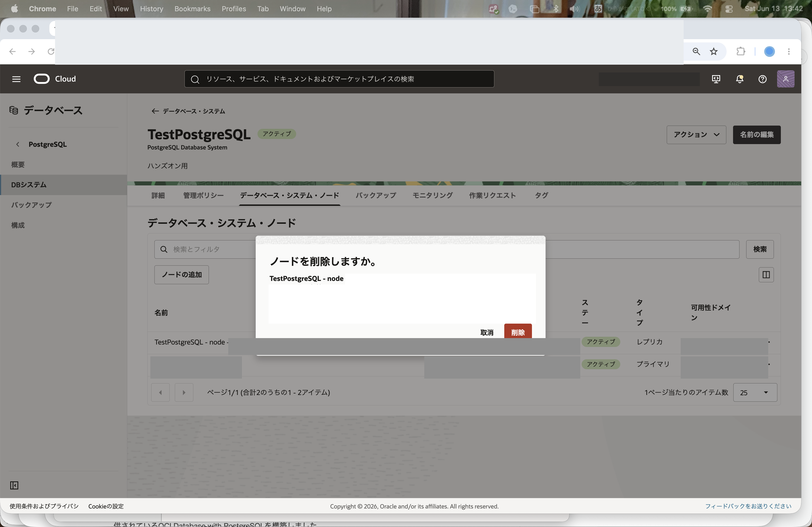Click the 検索 button
Image resolution: width=812 pixels, height=527 pixels.
click(760, 249)
